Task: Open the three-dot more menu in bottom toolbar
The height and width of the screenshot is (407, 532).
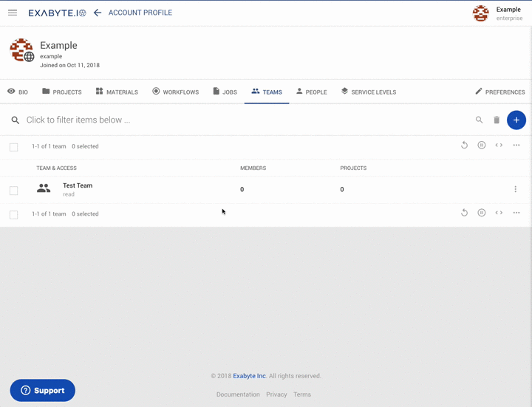Action: (x=516, y=213)
